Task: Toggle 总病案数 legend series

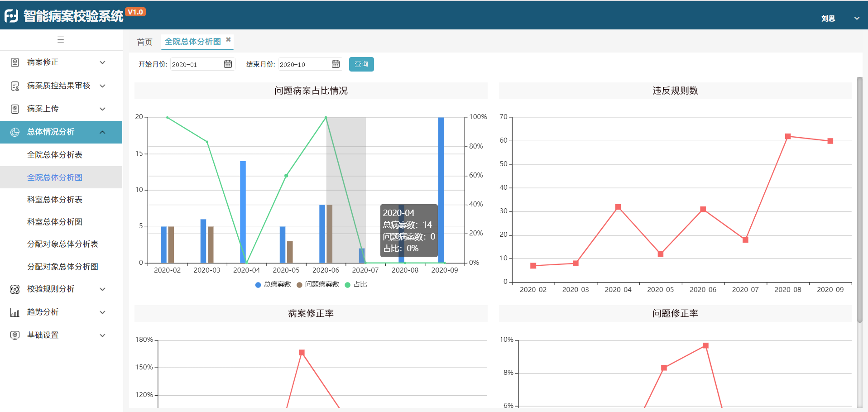Action: [273, 284]
